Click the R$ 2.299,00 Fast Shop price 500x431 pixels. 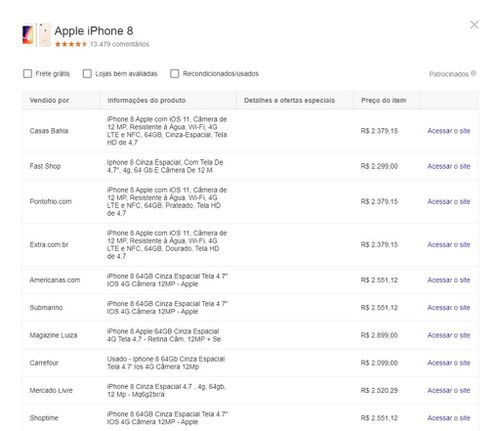pyautogui.click(x=379, y=166)
